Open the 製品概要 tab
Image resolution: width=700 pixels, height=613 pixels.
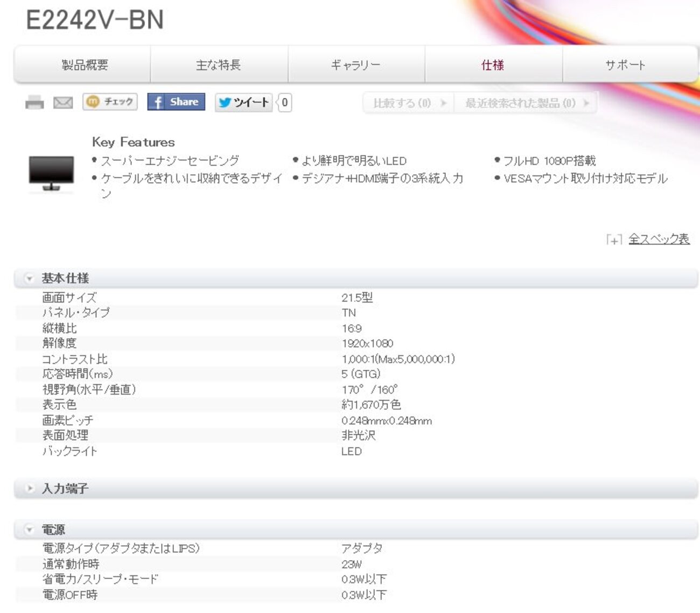(85, 65)
